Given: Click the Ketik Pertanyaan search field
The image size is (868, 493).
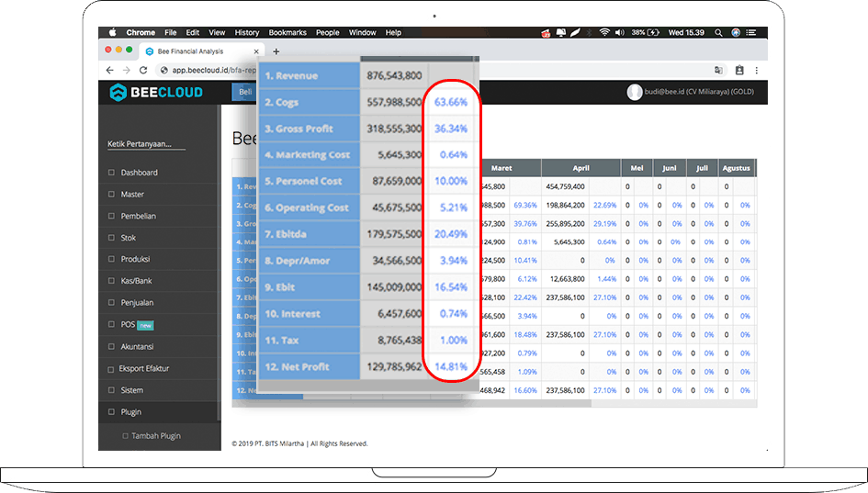Looking at the screenshot, I should coord(147,144).
